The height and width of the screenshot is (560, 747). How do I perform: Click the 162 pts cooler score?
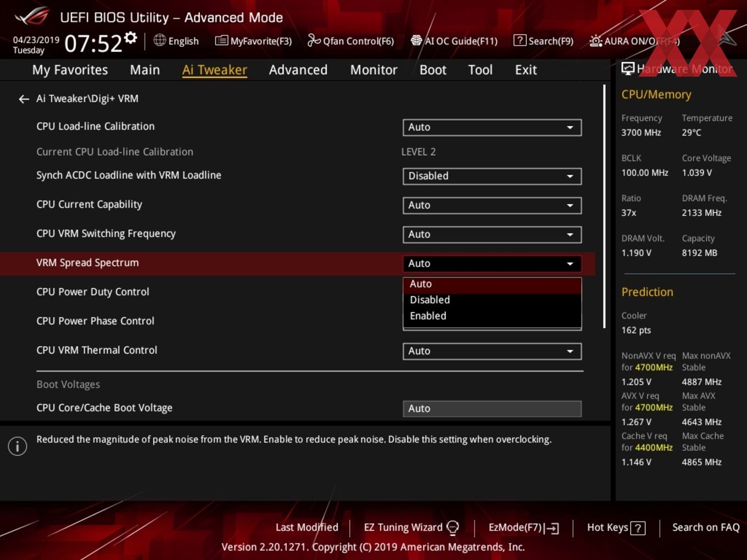[636, 330]
